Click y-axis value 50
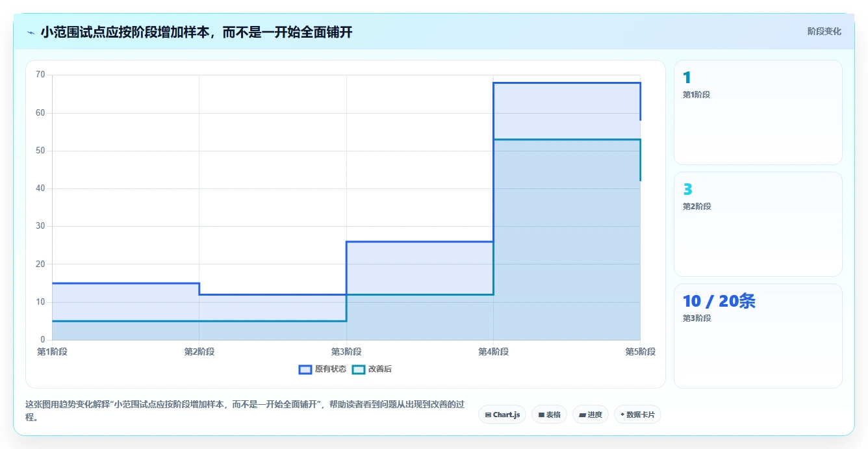 click(40, 151)
